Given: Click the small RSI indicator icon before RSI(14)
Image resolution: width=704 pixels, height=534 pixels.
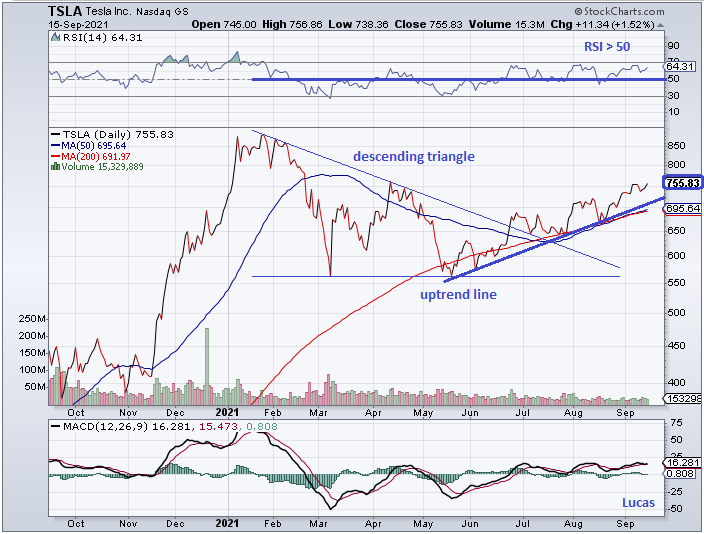Looking at the screenshot, I should [56, 37].
